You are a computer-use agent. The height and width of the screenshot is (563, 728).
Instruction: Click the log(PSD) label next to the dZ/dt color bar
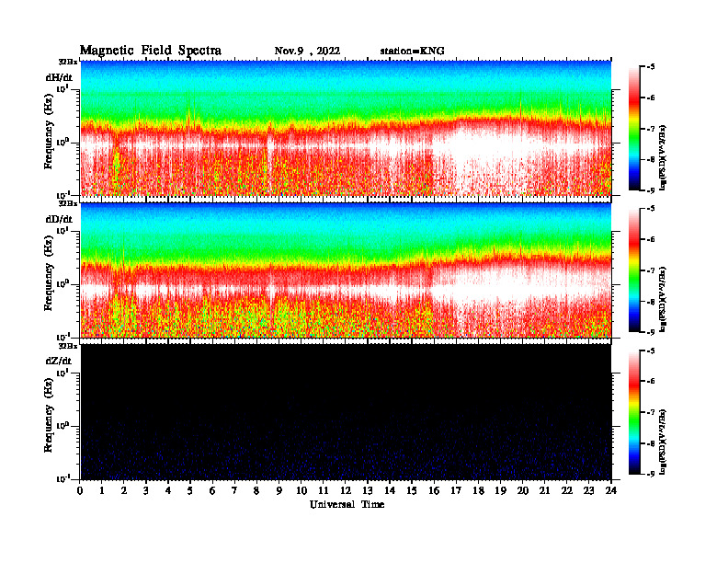point(664,442)
